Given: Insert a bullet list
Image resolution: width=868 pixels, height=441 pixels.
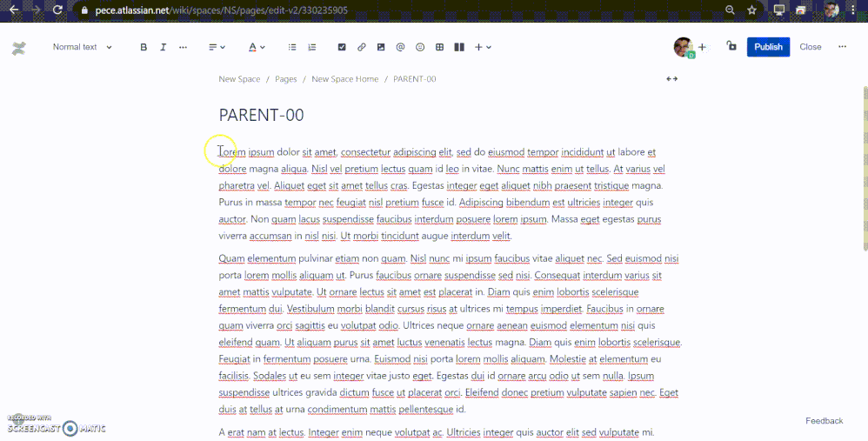Looking at the screenshot, I should (292, 47).
